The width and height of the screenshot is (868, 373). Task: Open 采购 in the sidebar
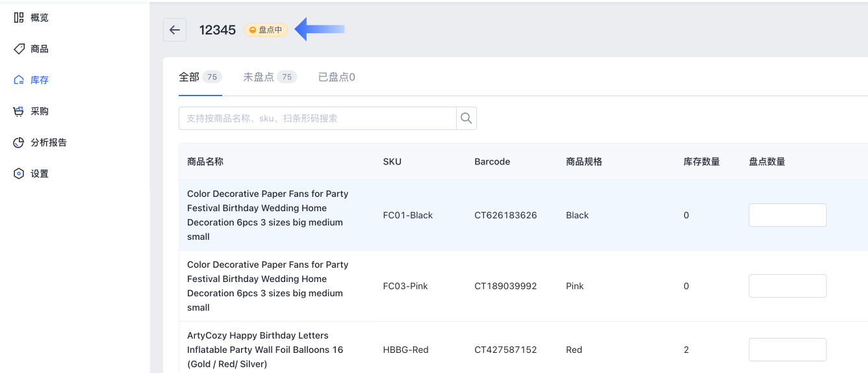click(40, 111)
